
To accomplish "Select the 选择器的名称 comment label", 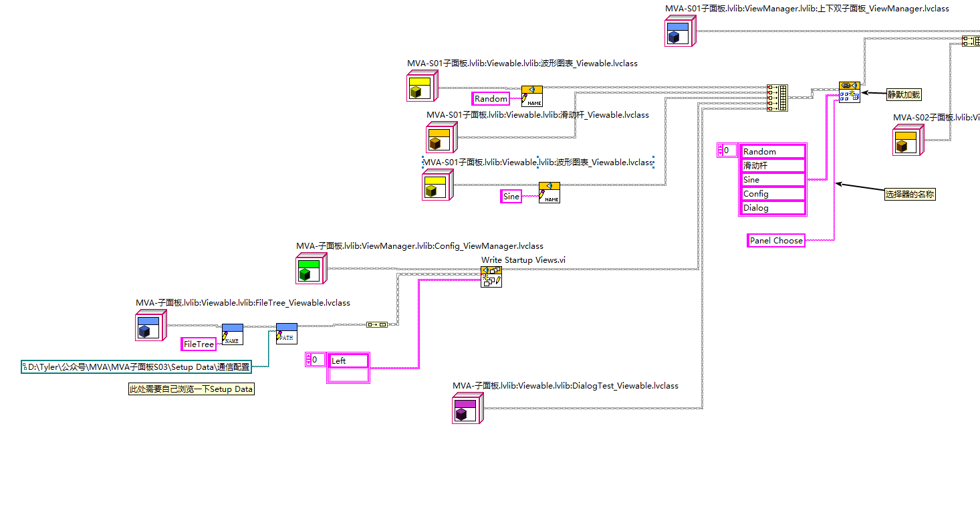I will [x=910, y=195].
